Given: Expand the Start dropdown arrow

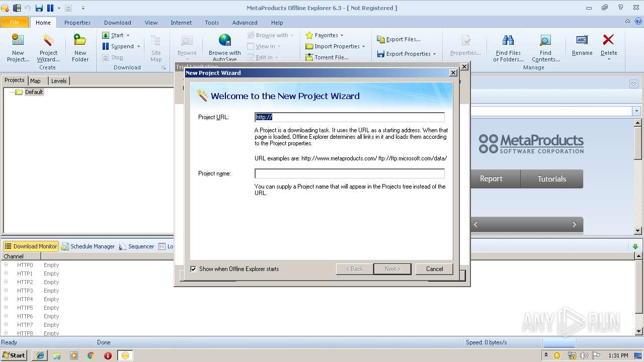Looking at the screenshot, I should [128, 36].
